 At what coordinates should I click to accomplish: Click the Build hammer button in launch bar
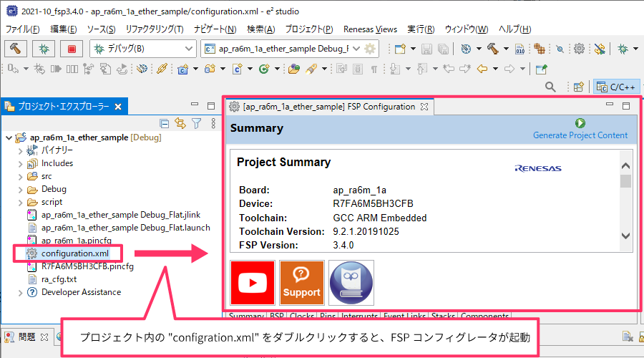coord(16,49)
